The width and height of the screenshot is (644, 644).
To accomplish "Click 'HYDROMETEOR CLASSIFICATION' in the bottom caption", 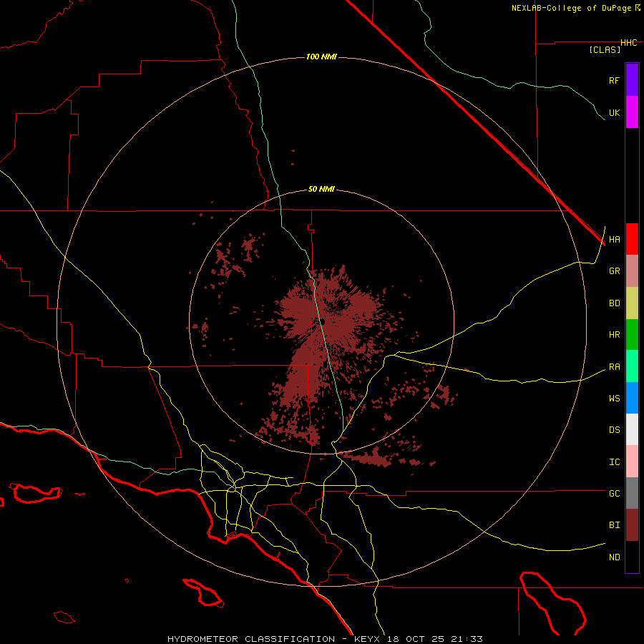I will pyautogui.click(x=251, y=639).
